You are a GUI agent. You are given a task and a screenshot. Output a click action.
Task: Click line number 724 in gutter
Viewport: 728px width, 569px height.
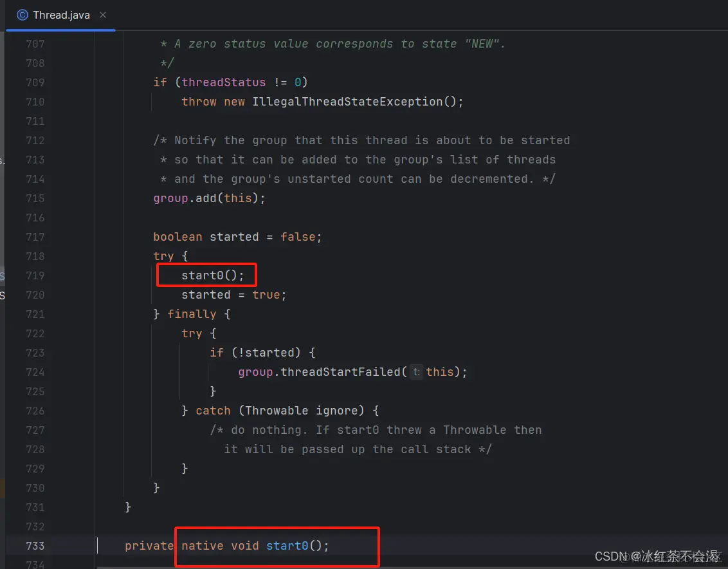[x=35, y=372]
